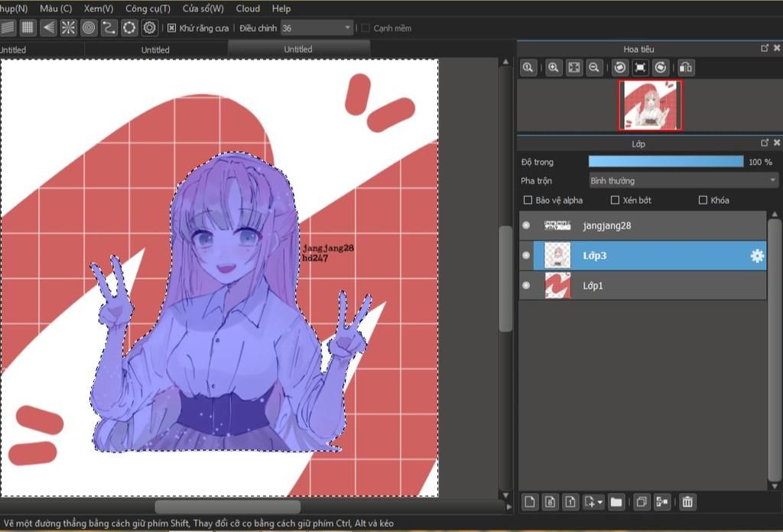Reset canvas rotation in Hoa tiêu
This screenshot has width=783, height=532.
coord(640,67)
